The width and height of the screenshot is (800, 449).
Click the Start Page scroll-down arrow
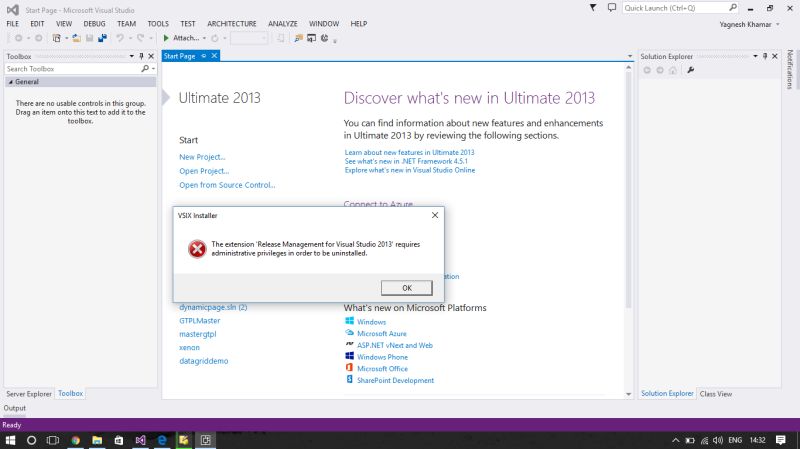629,394
